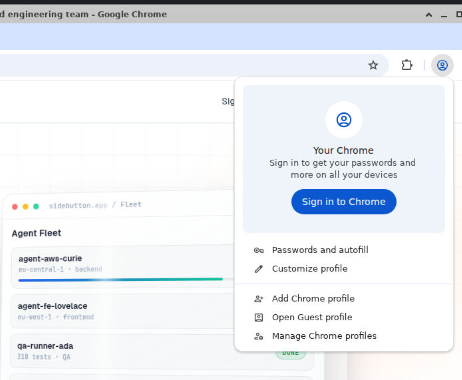The width and height of the screenshot is (462, 380).
Task: Open Passwords and autofill
Action: pyautogui.click(x=344, y=250)
